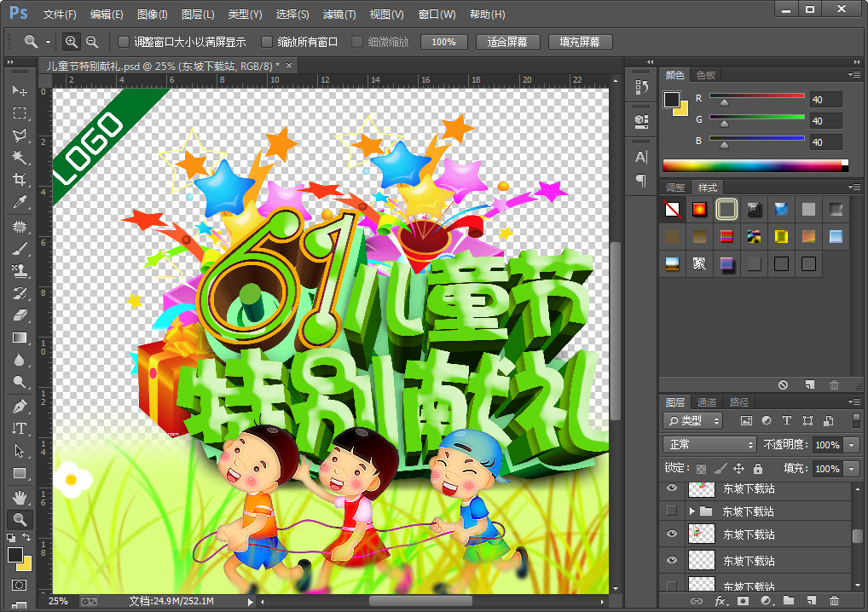868x612 pixels.
Task: Click the delete layer trash icon
Action: pyautogui.click(x=834, y=601)
